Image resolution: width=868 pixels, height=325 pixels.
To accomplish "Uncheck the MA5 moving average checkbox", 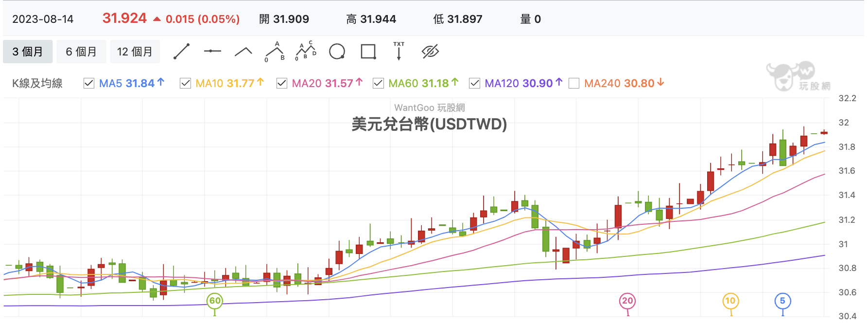I will click(x=88, y=83).
